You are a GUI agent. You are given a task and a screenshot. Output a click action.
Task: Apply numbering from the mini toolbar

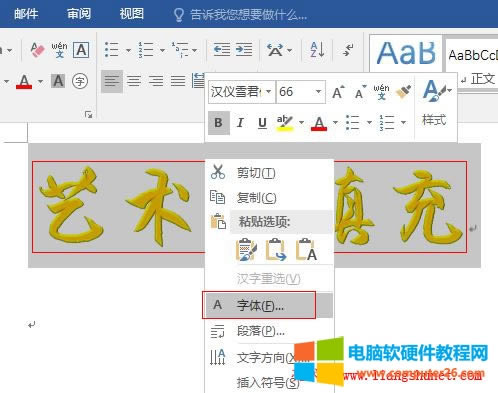pyautogui.click(x=387, y=123)
